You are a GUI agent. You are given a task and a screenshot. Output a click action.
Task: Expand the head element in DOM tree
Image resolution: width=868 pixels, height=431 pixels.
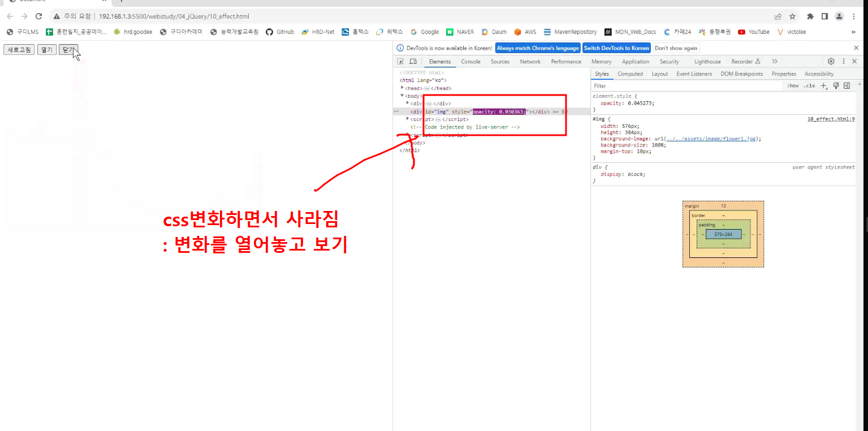(402, 88)
